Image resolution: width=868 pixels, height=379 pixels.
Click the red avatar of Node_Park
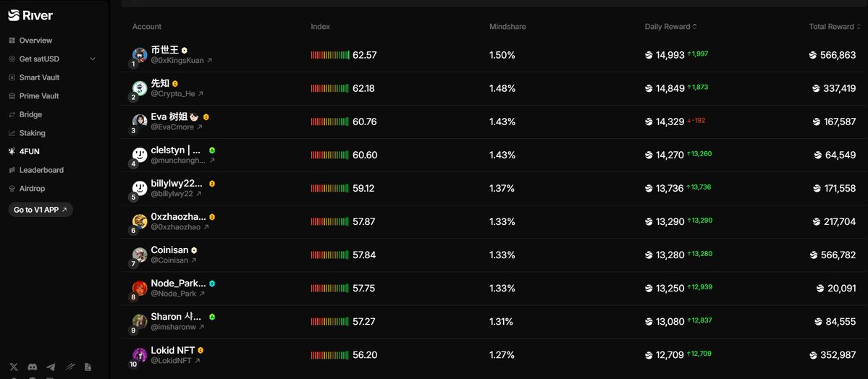140,289
